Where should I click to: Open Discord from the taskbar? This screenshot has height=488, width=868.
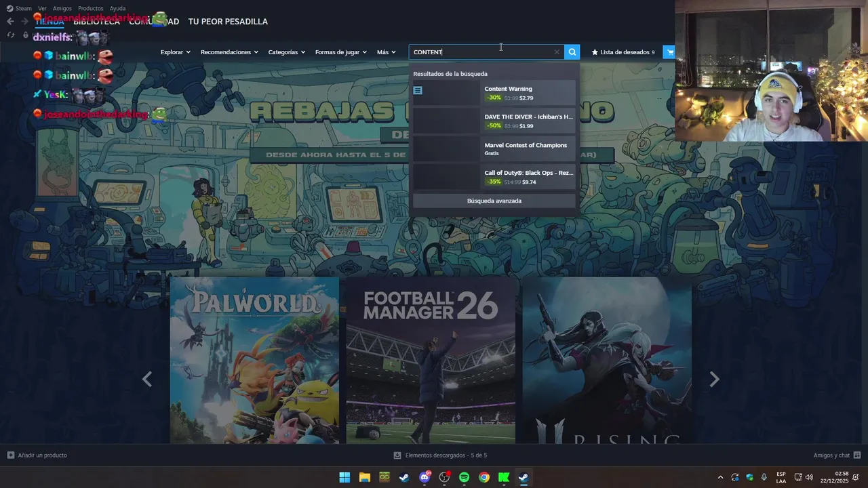click(x=425, y=477)
